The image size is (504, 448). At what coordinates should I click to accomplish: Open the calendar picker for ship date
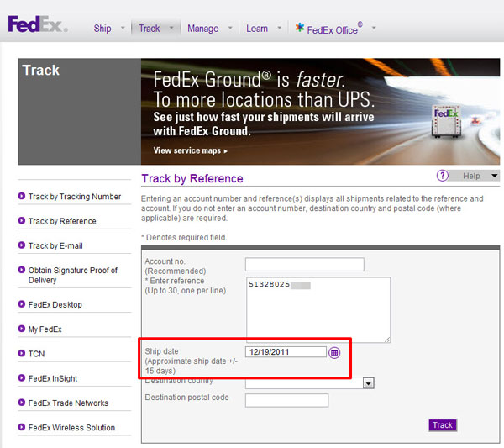point(334,352)
